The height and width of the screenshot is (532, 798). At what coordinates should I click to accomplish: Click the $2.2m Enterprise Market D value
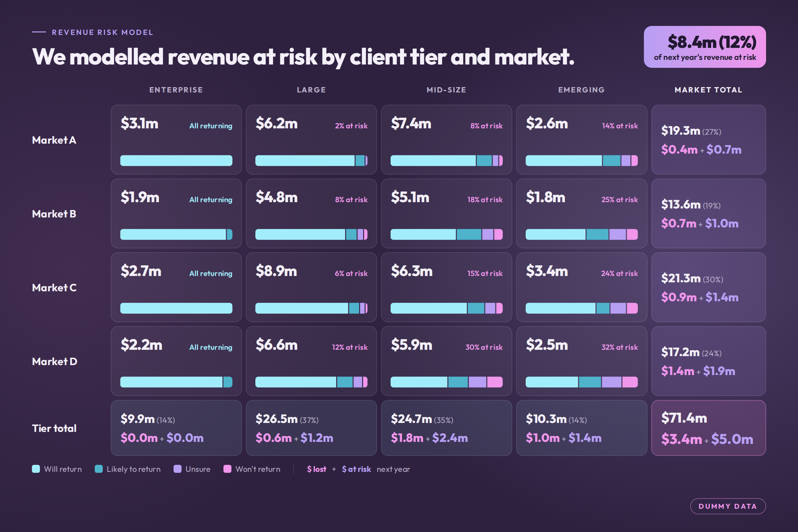click(141, 345)
